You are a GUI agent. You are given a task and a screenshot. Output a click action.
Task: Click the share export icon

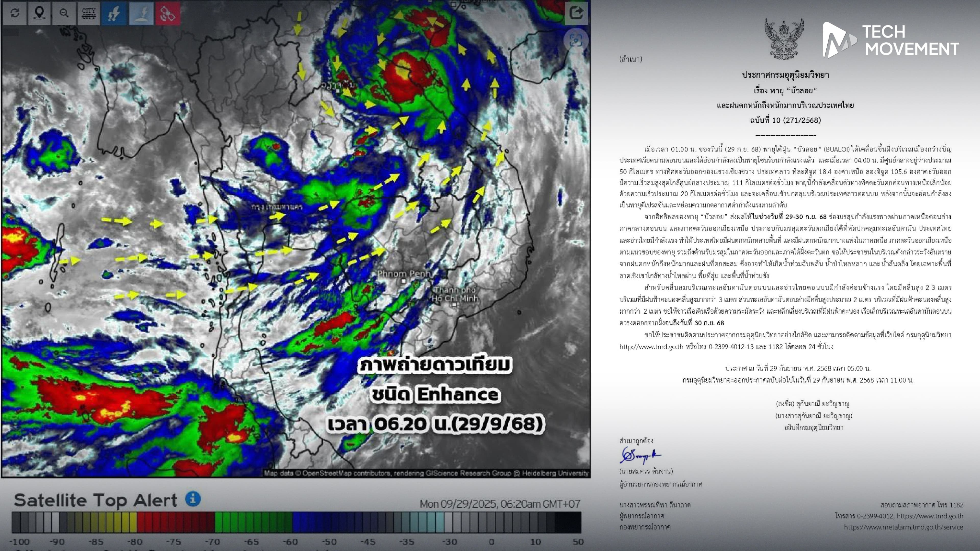[x=576, y=13]
